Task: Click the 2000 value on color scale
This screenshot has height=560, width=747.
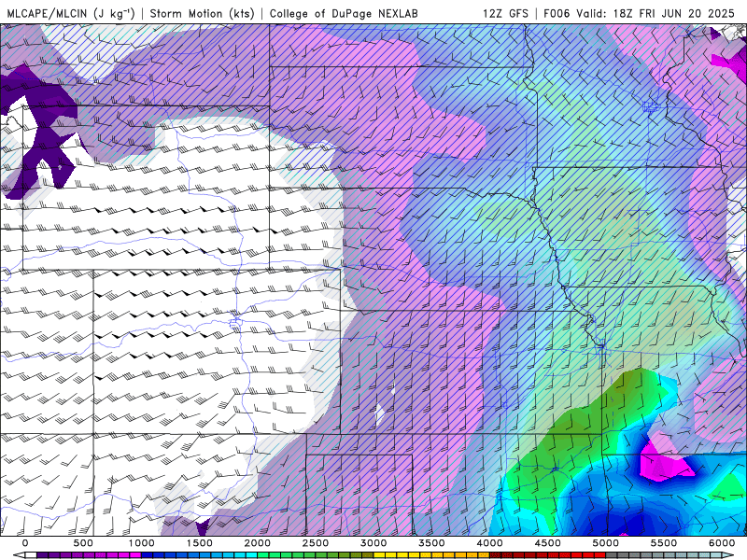Action: click(x=258, y=543)
